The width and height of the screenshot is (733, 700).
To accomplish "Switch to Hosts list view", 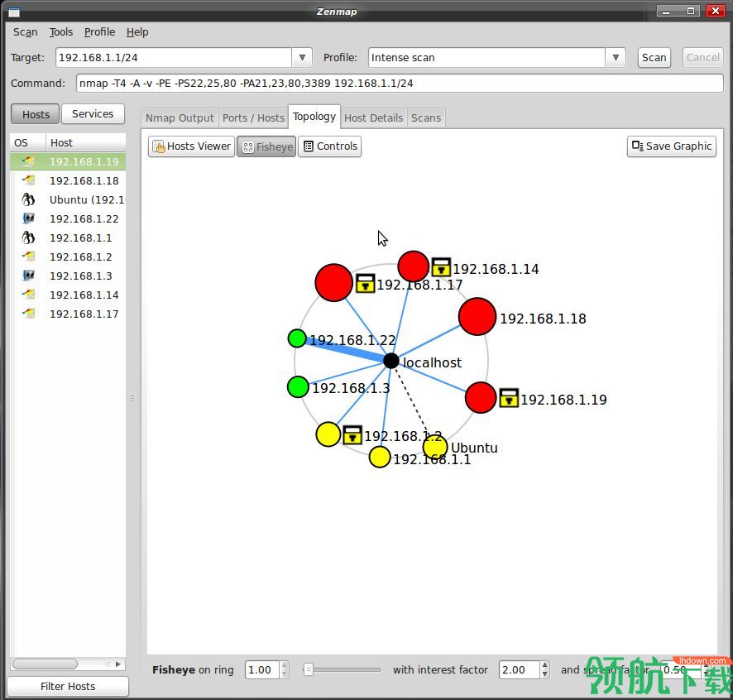I will (35, 114).
